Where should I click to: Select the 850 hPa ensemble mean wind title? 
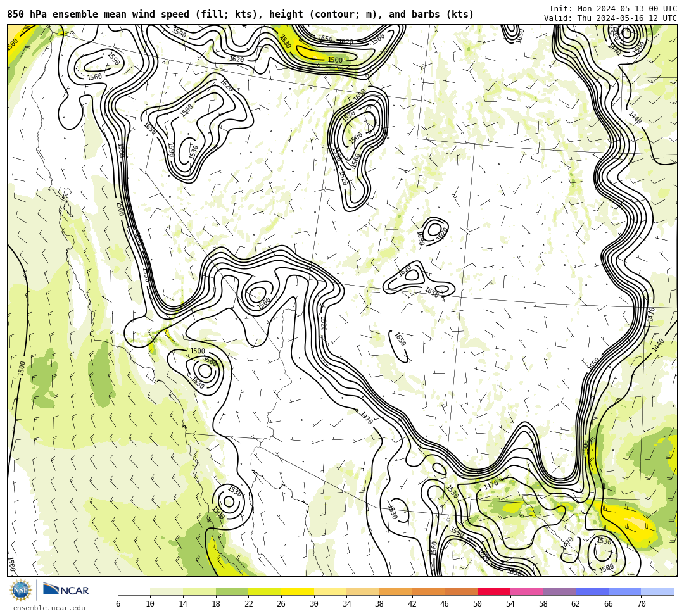pos(241,15)
